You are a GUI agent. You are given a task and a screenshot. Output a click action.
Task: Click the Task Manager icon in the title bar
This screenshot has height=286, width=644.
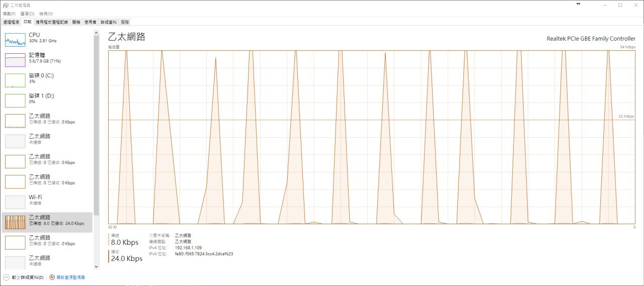coord(5,5)
